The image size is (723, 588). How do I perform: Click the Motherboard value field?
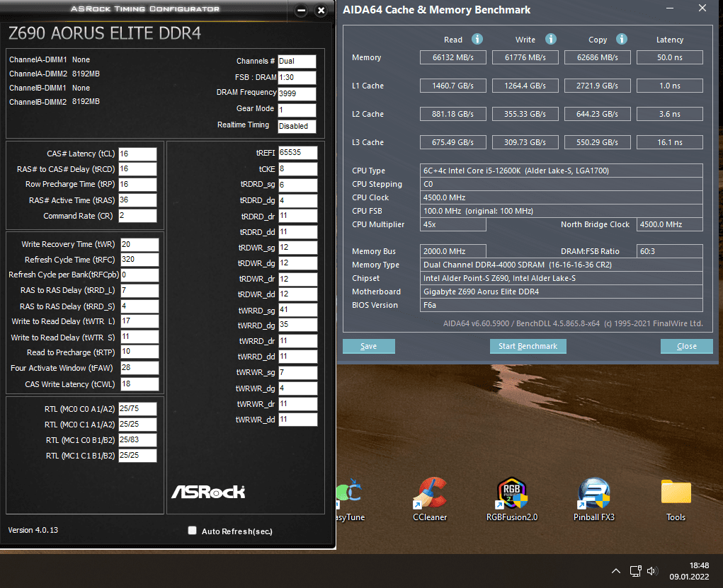[x=561, y=292]
